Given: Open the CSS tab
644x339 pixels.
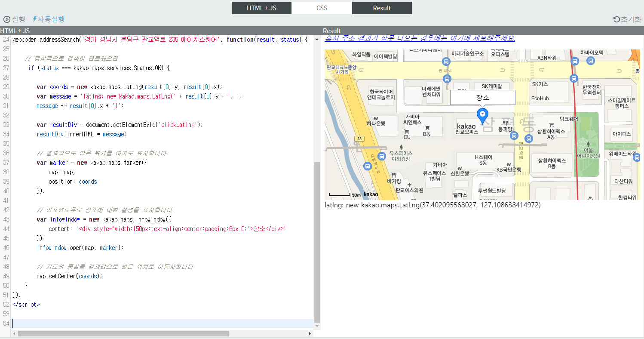Looking at the screenshot, I should [322, 8].
